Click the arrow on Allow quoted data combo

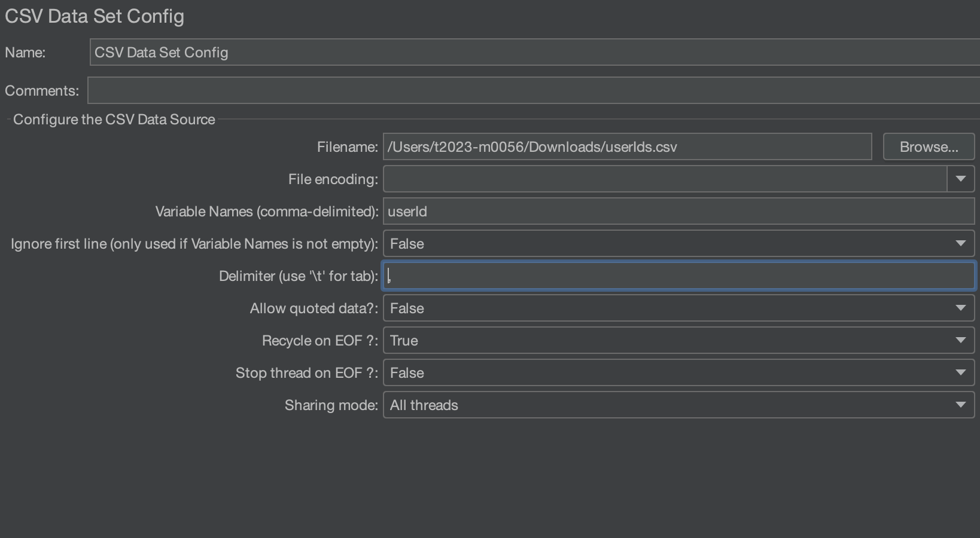pos(961,308)
